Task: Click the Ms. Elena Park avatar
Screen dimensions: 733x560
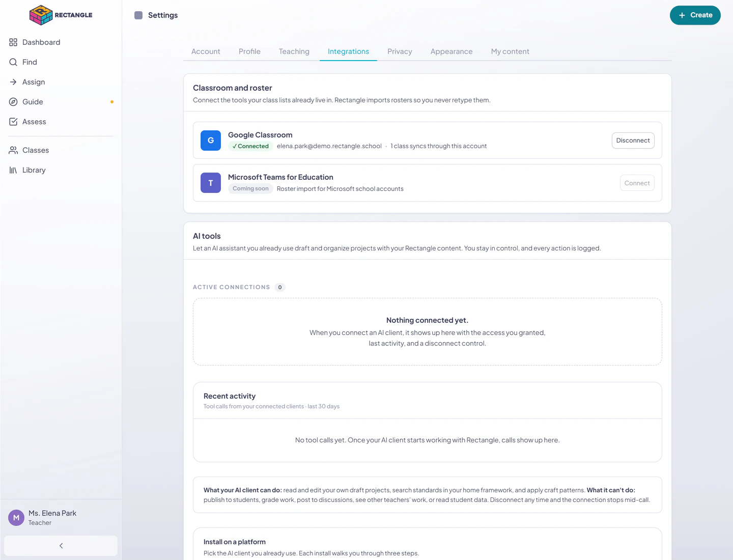Action: pyautogui.click(x=16, y=518)
